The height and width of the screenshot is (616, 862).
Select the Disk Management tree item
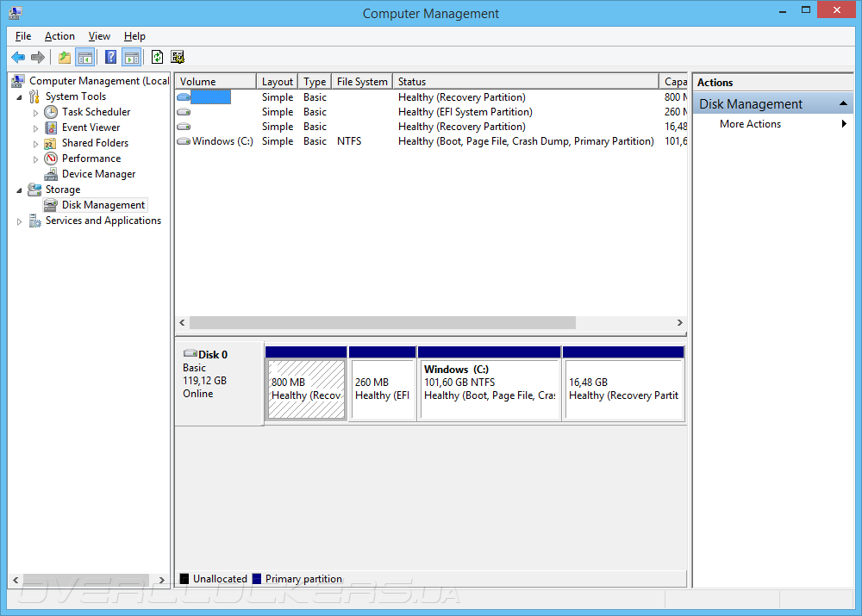(103, 205)
